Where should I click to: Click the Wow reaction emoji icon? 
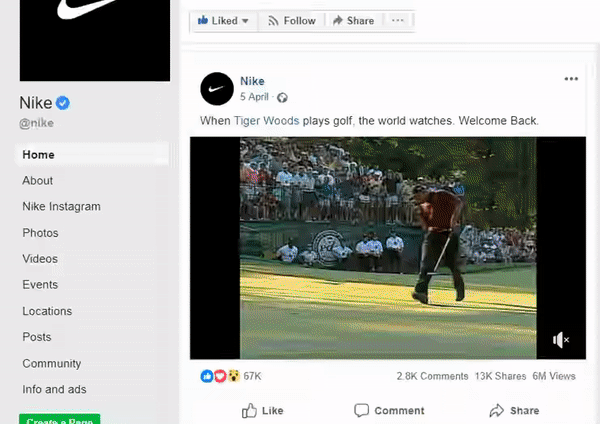tap(233, 376)
